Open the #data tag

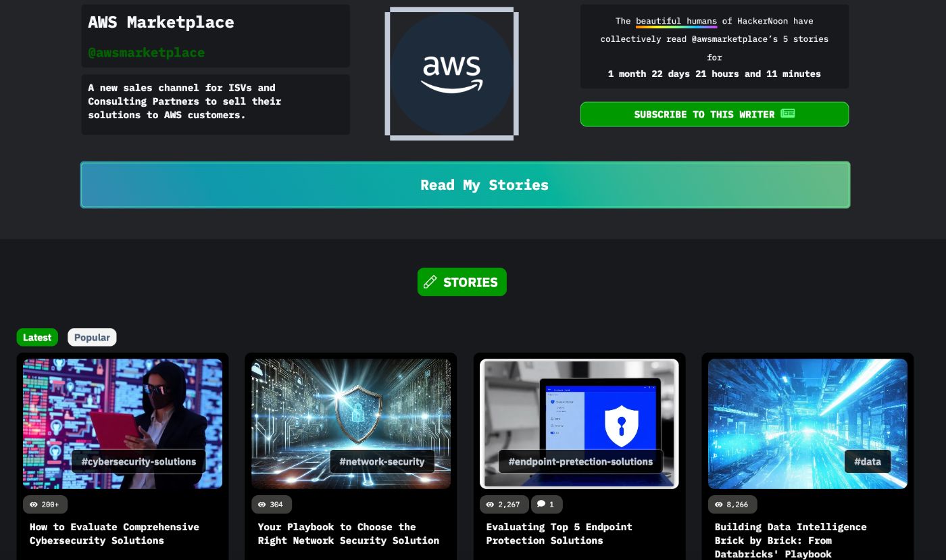pos(868,462)
